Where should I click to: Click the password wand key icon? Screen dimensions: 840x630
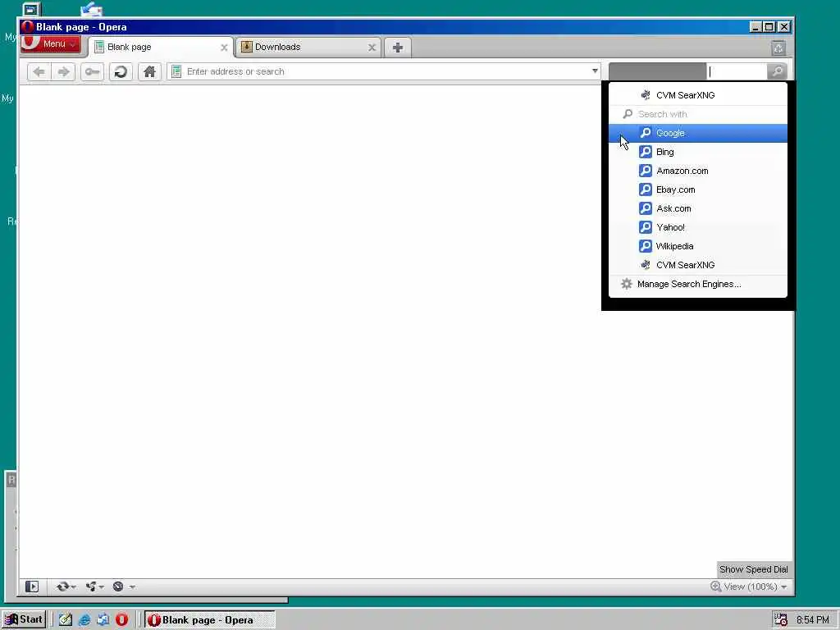tap(92, 72)
